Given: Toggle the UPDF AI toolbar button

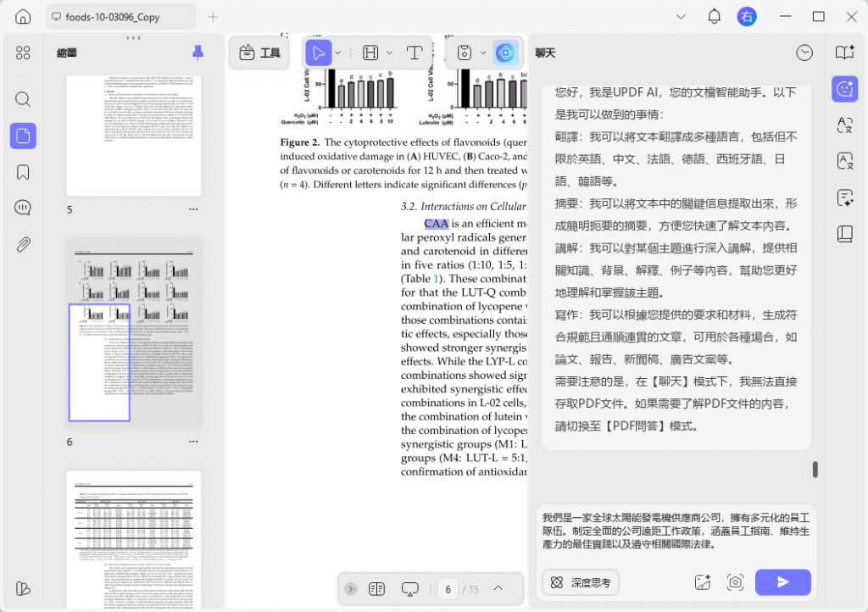Looking at the screenshot, I should [x=505, y=53].
